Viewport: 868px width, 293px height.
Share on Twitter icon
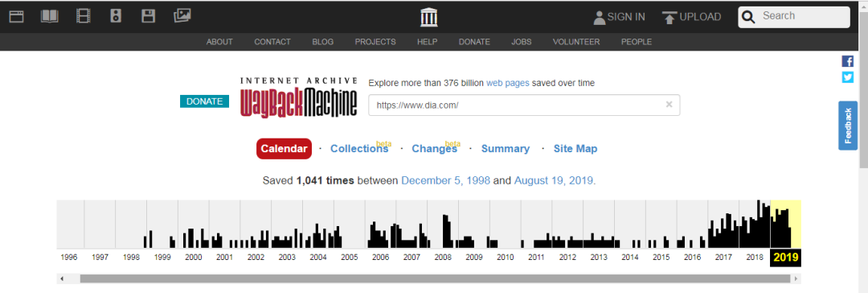(848, 77)
